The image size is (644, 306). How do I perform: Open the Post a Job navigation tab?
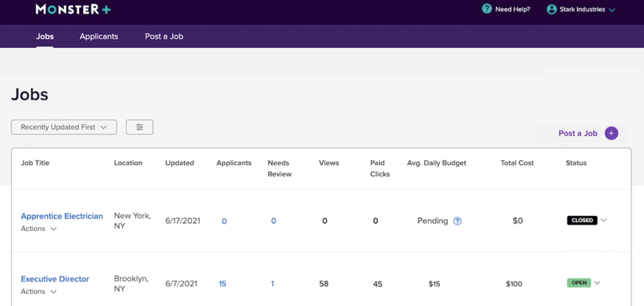point(164,36)
